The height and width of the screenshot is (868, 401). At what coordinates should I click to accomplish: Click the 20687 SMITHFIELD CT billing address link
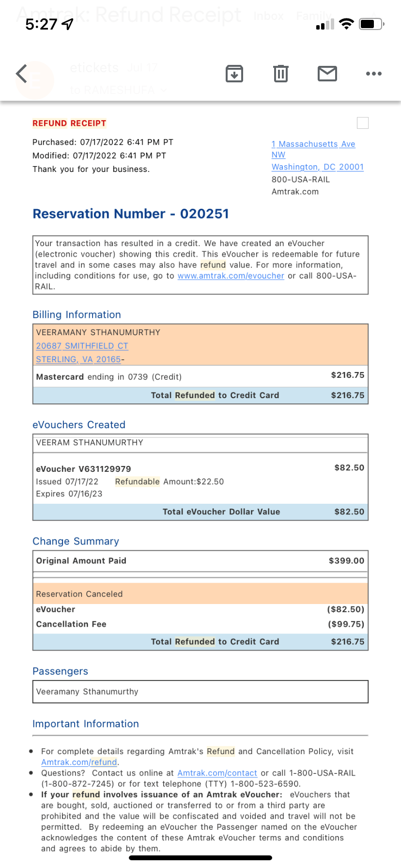[x=81, y=346]
